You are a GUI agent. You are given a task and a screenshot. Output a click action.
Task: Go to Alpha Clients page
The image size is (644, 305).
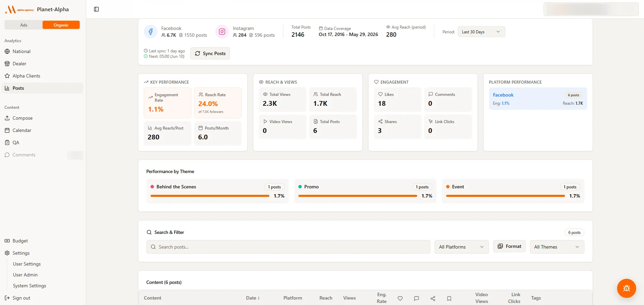tap(43, 76)
